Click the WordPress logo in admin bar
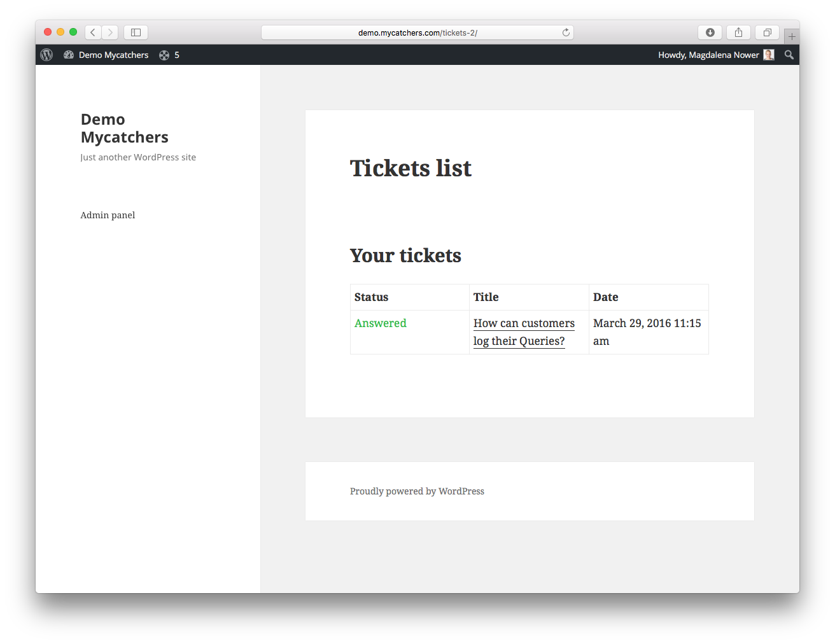 (x=46, y=55)
